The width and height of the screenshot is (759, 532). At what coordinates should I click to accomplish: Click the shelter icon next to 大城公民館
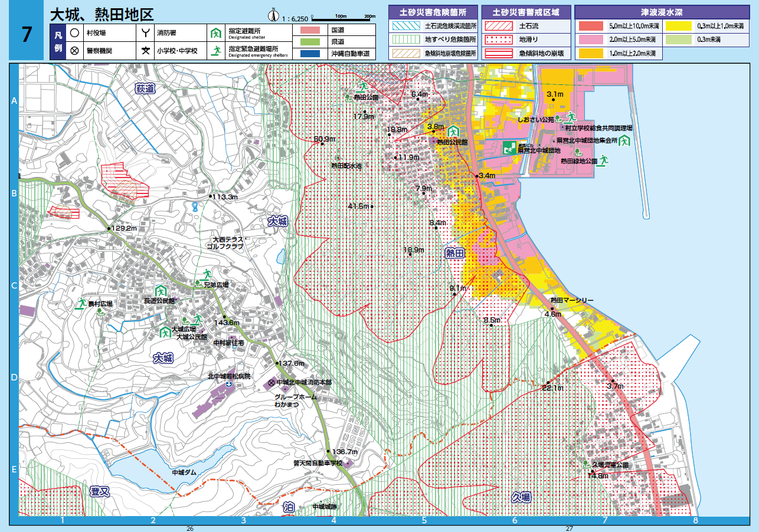pos(166,332)
